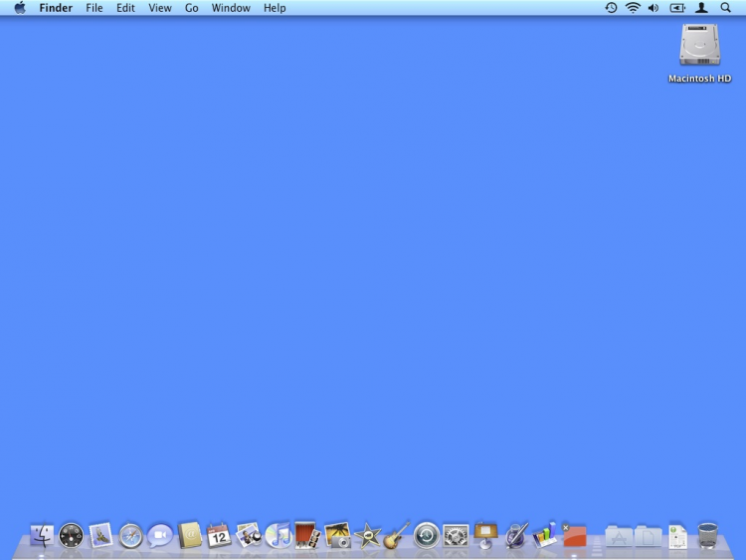Open the Window menu
The height and width of the screenshot is (560, 746).
point(231,8)
